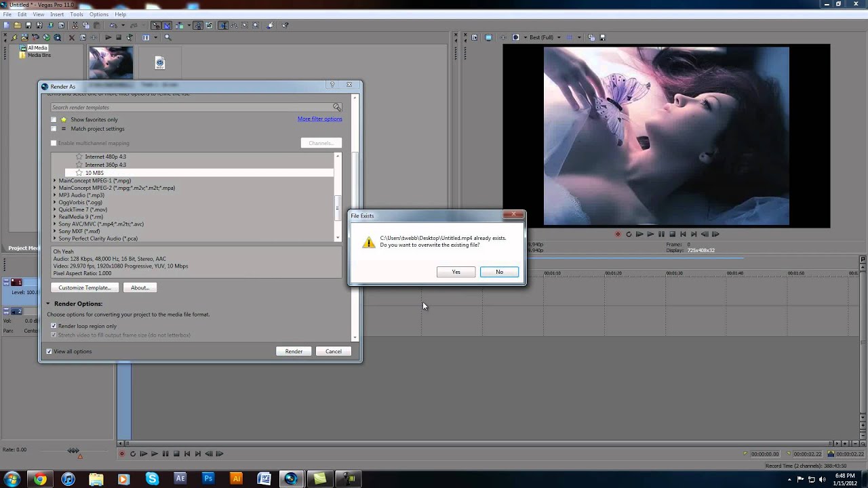Click the Customize Template button

tap(85, 288)
